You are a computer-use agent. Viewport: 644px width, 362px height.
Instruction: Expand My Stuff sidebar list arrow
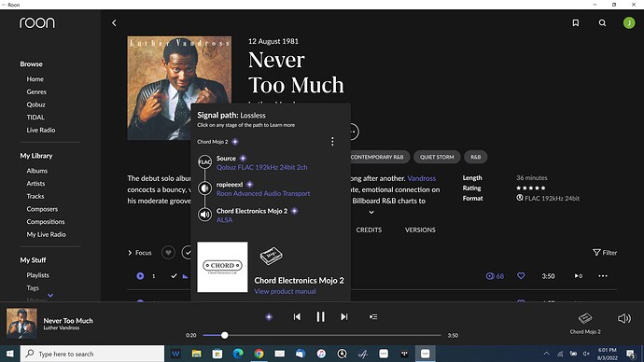click(50, 295)
